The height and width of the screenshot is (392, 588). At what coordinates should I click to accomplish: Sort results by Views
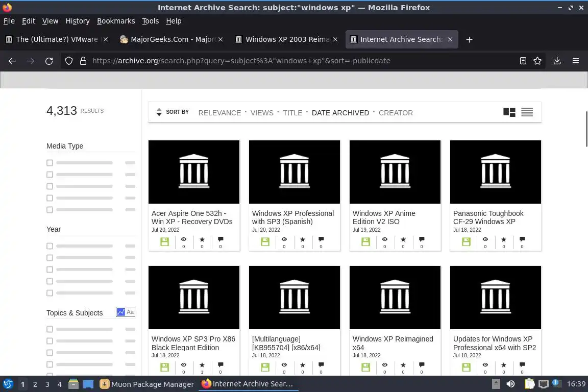(262, 113)
